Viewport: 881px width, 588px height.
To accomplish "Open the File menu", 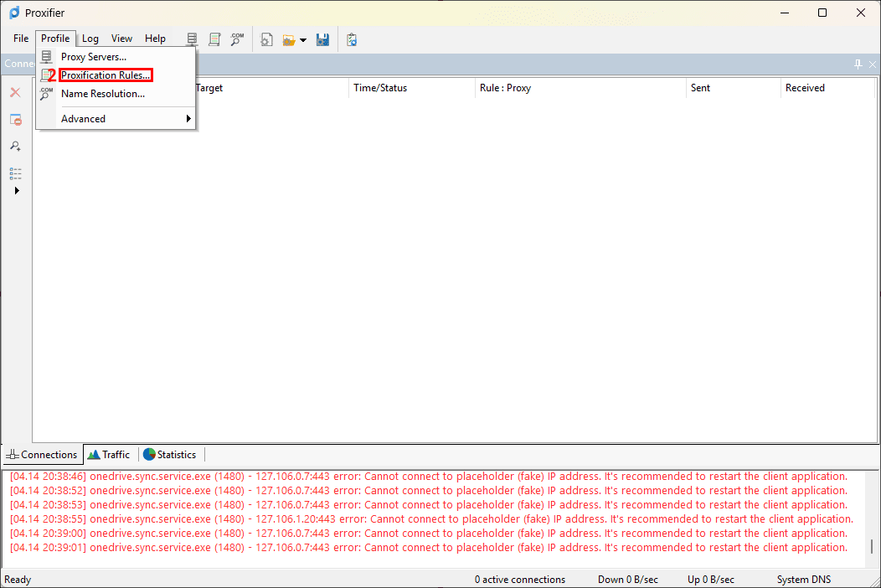I will [21, 39].
